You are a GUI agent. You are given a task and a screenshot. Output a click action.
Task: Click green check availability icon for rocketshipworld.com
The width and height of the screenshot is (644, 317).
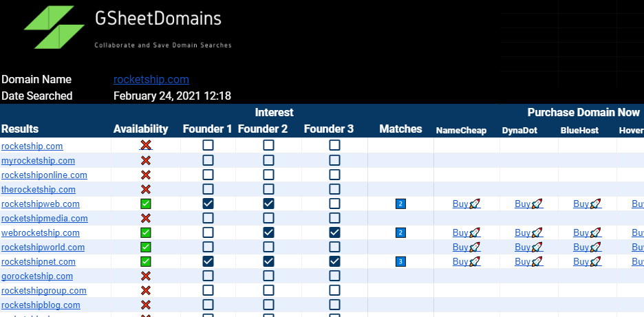click(146, 247)
